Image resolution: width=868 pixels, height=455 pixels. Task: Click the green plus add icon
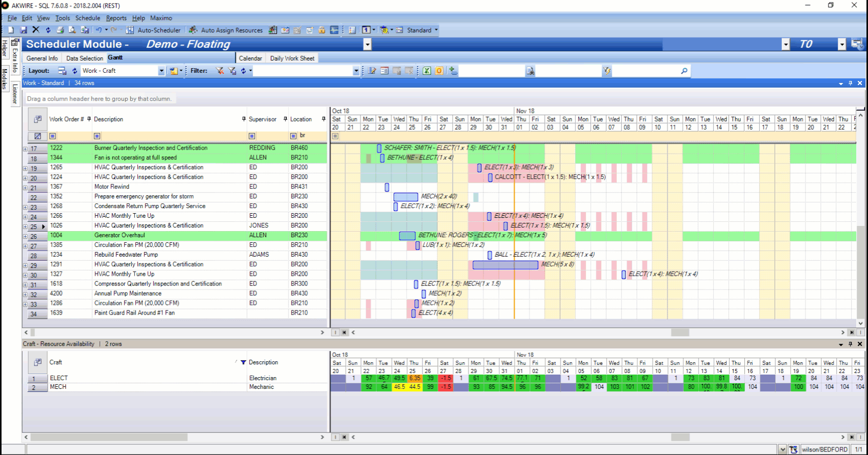tap(453, 71)
